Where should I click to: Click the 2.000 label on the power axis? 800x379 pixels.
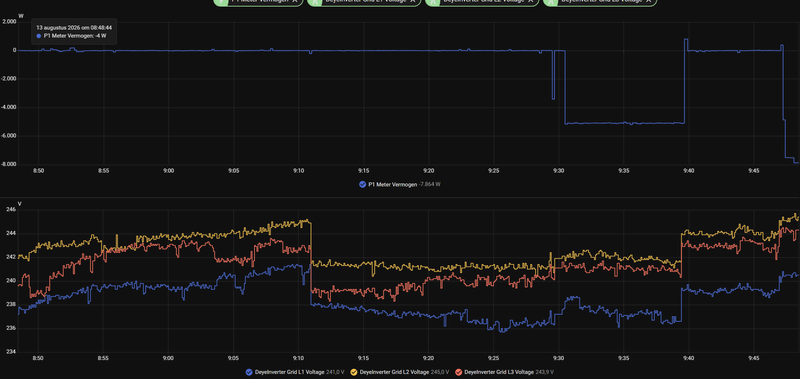click(10, 22)
